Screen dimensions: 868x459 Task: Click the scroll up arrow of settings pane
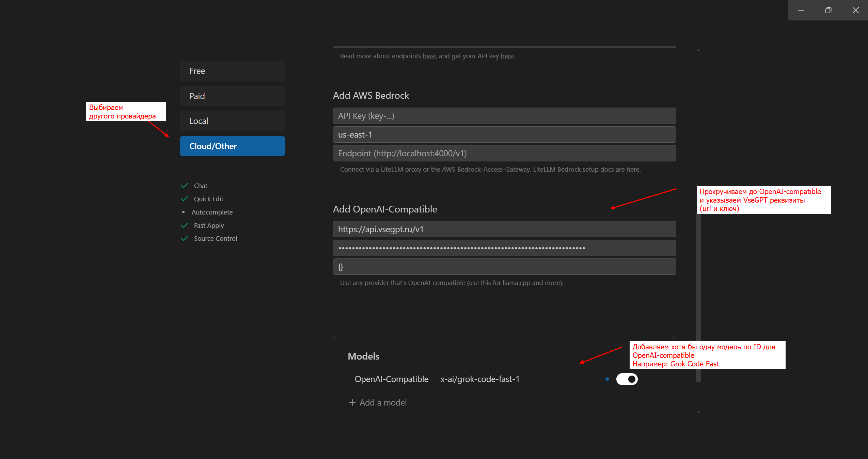698,50
